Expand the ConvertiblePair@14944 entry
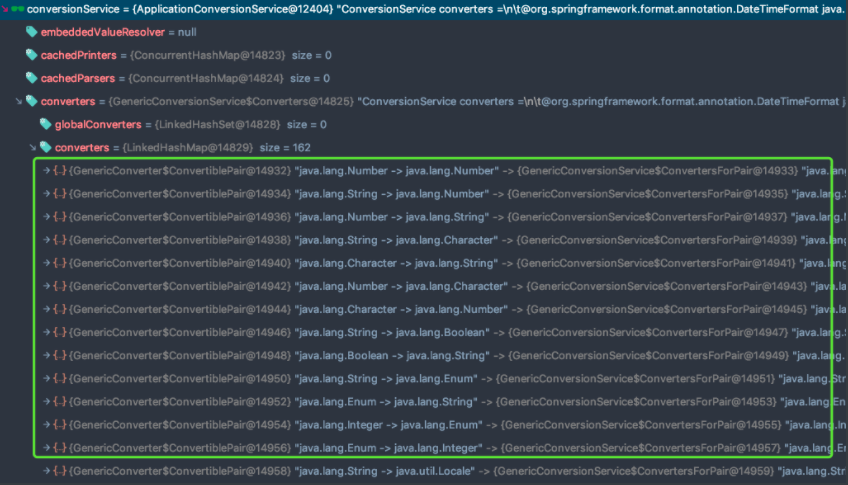This screenshot has width=848, height=485. 47,309
